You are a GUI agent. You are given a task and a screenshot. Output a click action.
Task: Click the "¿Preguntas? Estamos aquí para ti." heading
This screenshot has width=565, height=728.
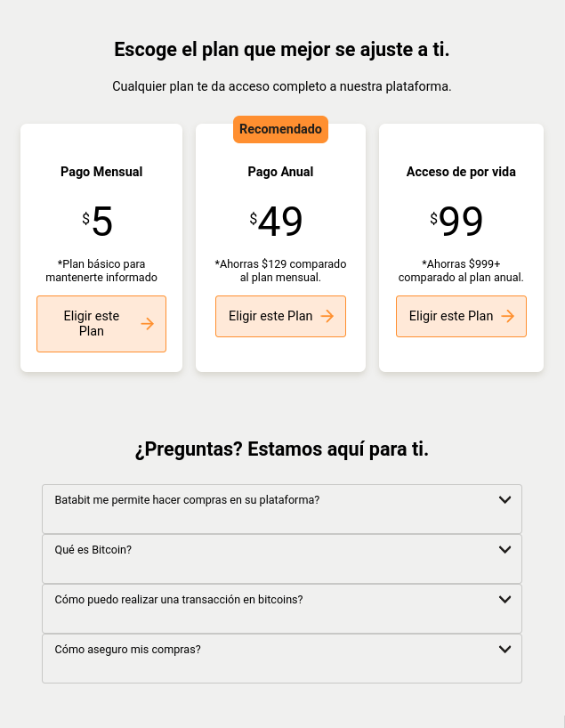click(282, 449)
